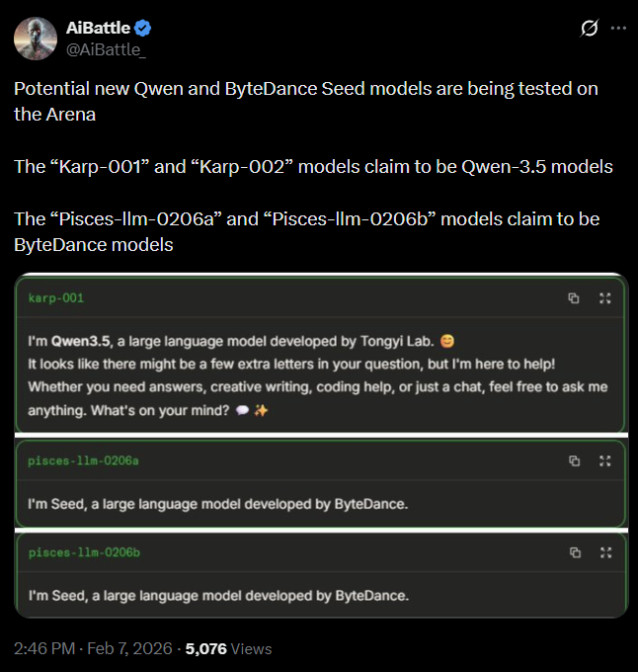Click the pisces-llm-0206b model label
Screen dimensions: 638x672
click(84, 552)
